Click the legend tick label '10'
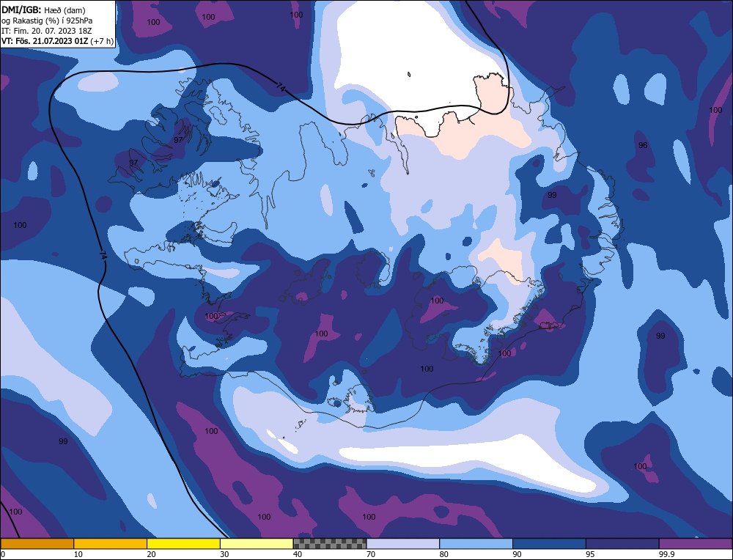The height and width of the screenshot is (560, 733). point(78,554)
